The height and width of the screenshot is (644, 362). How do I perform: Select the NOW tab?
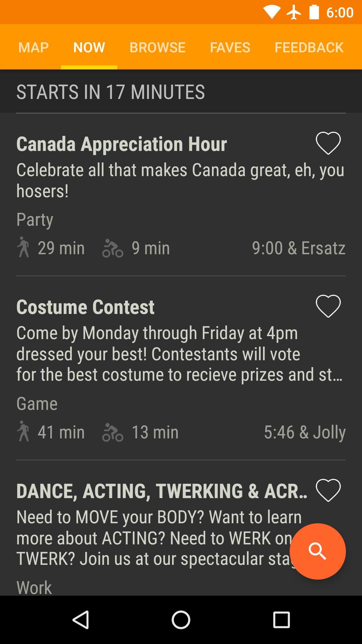[89, 47]
